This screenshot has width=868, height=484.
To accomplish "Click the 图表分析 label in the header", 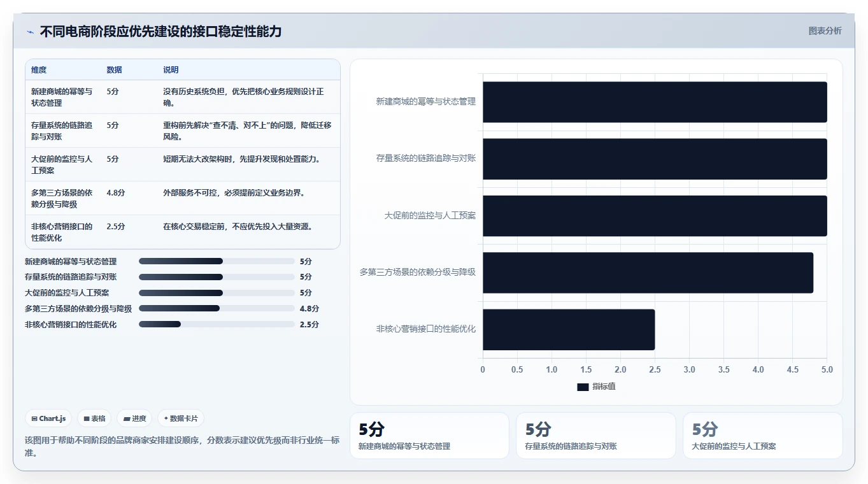I will tap(825, 31).
